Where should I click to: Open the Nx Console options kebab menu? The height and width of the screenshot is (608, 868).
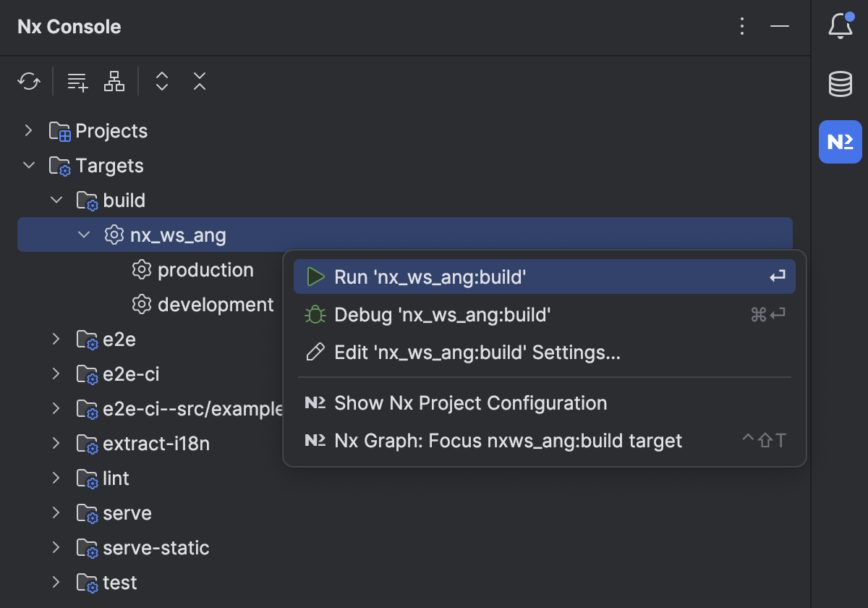coord(742,26)
